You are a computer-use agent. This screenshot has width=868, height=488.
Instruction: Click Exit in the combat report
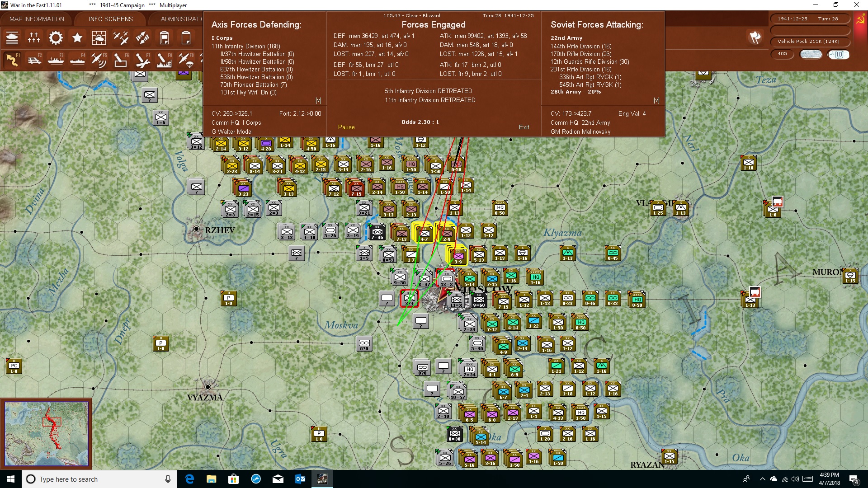[x=524, y=127]
